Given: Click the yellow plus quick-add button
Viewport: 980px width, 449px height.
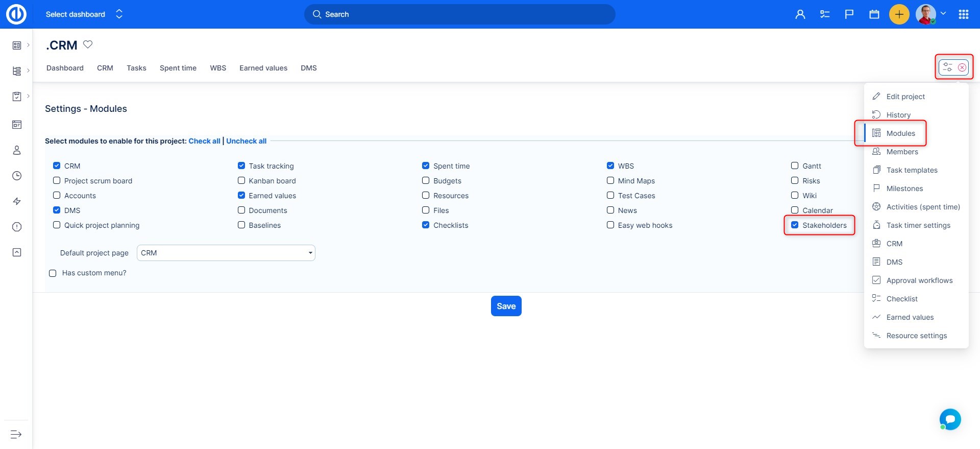Looking at the screenshot, I should pos(899,14).
